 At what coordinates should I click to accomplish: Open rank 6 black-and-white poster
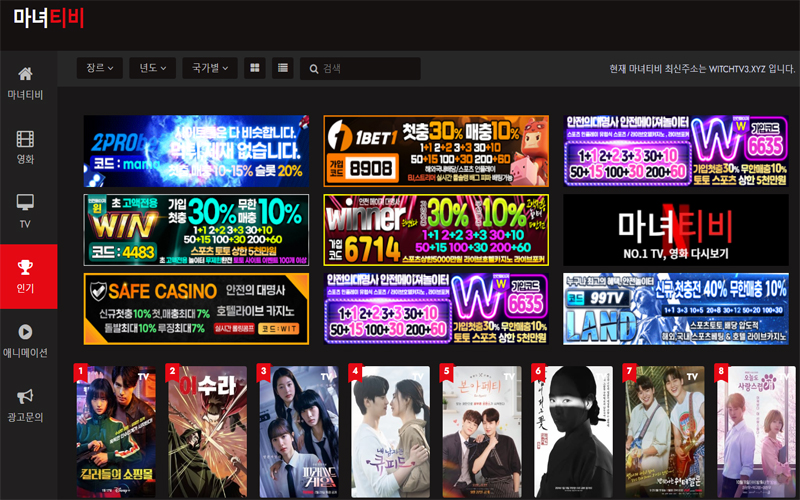(x=573, y=432)
